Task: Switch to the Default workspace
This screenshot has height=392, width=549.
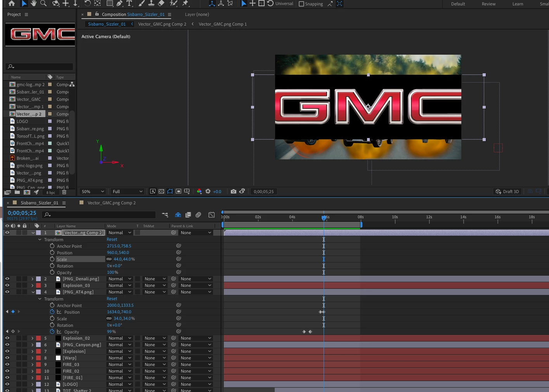Action: [458, 4]
